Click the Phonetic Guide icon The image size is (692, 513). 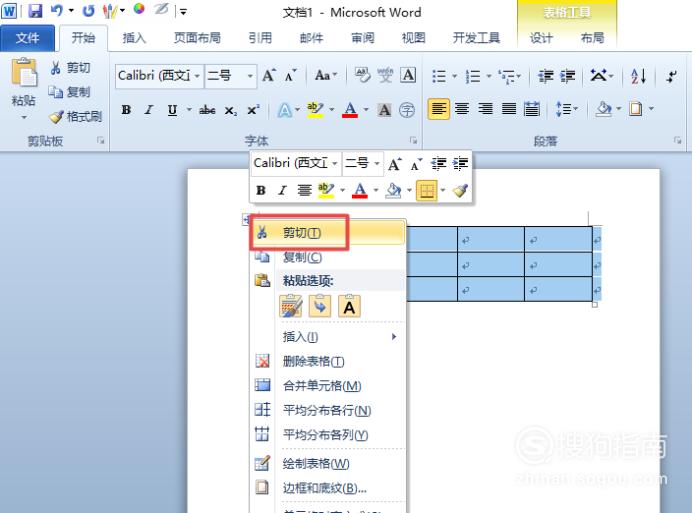385,75
